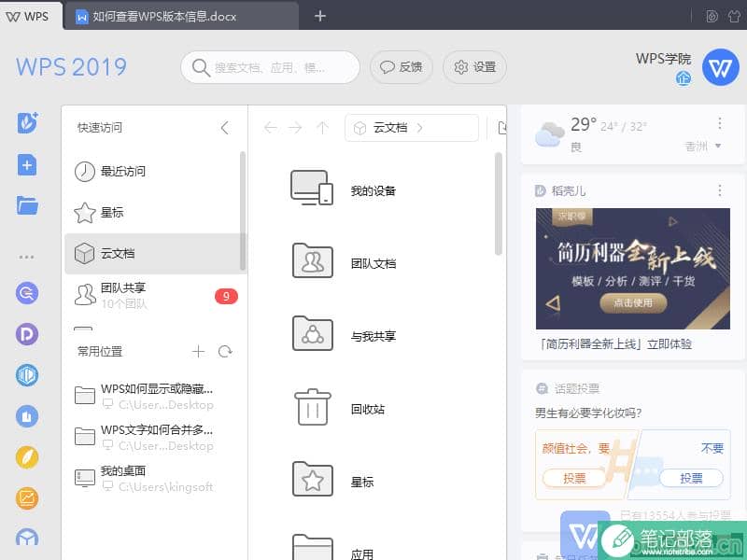
Task: Go forward with the right arrow navigation icon
Action: pos(295,128)
